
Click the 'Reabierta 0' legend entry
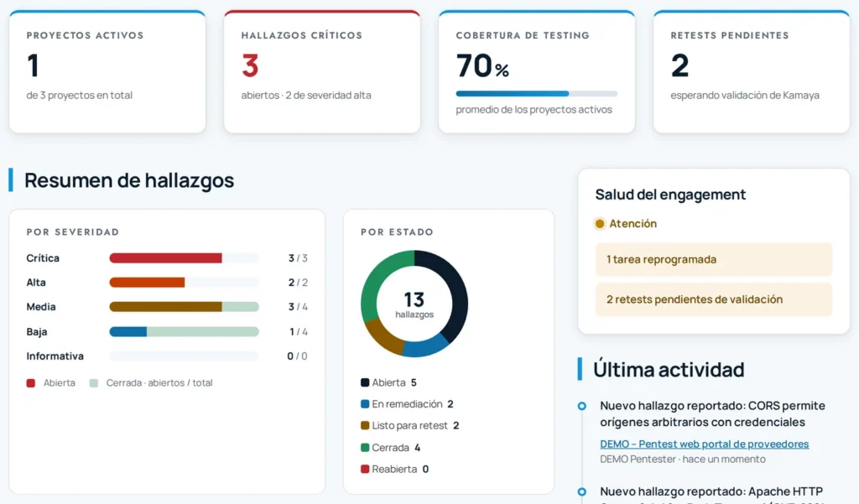click(x=395, y=469)
